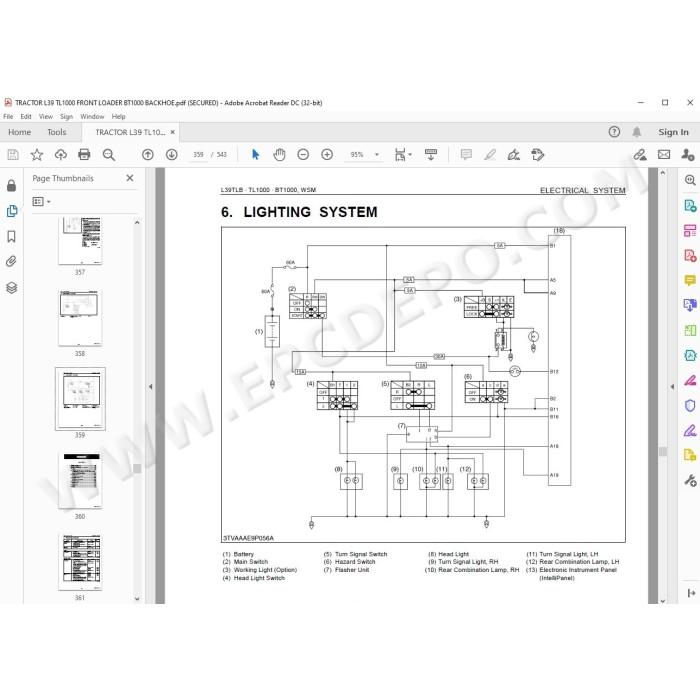700x700 pixels.
Task: Click the Save file icon
Action: [13, 155]
